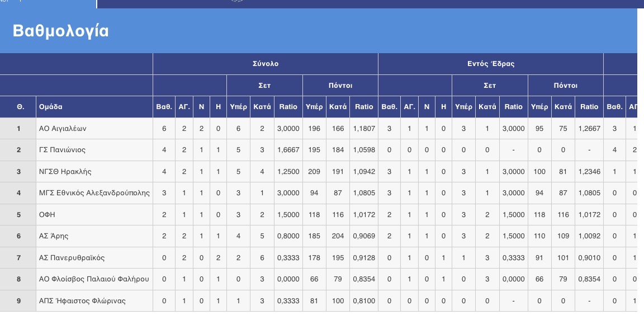Click the ratio 0,9128 cell
Screen dimensions: 644x315
click(x=364, y=258)
